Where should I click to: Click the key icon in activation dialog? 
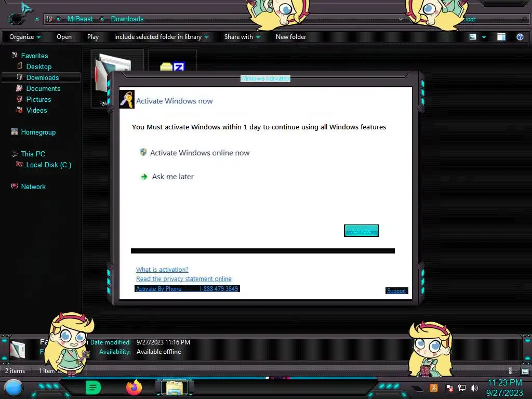click(x=127, y=99)
